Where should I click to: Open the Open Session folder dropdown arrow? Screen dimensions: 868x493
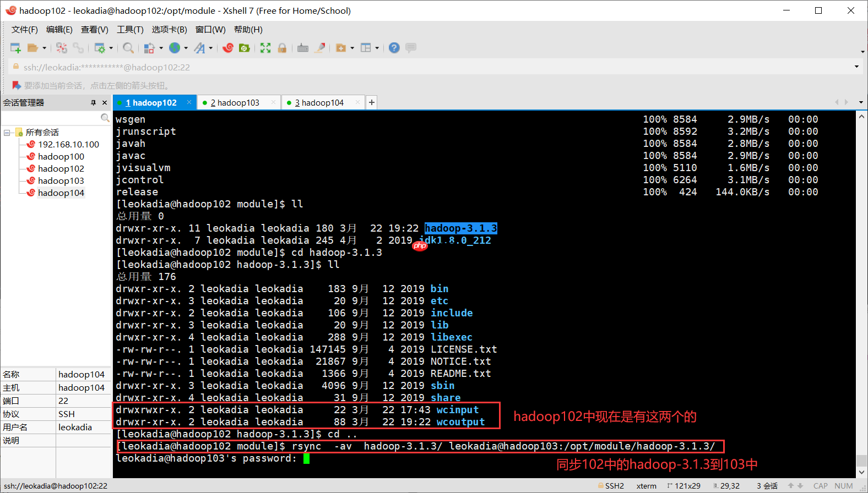tap(44, 48)
